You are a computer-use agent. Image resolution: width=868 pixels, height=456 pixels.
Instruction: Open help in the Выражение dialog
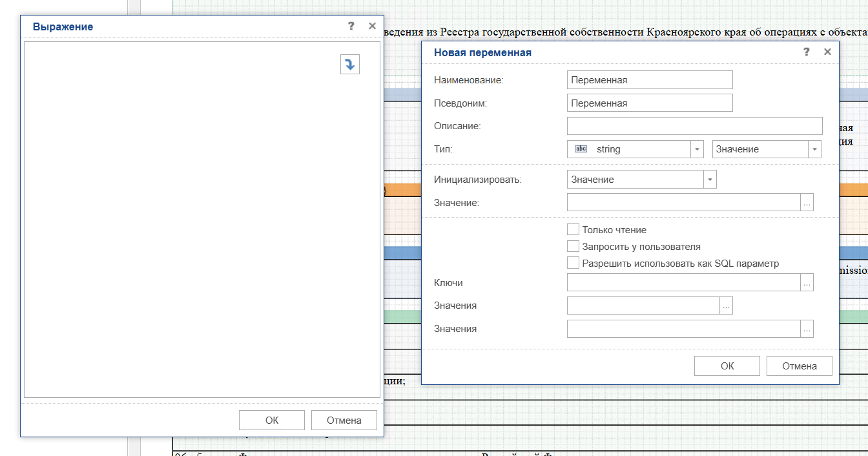point(351,26)
